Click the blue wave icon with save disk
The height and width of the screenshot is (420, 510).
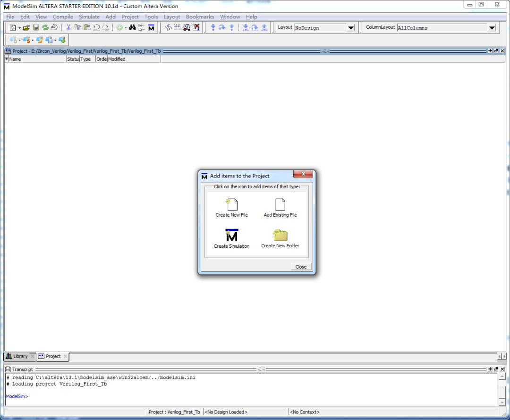pyautogui.click(x=49, y=40)
